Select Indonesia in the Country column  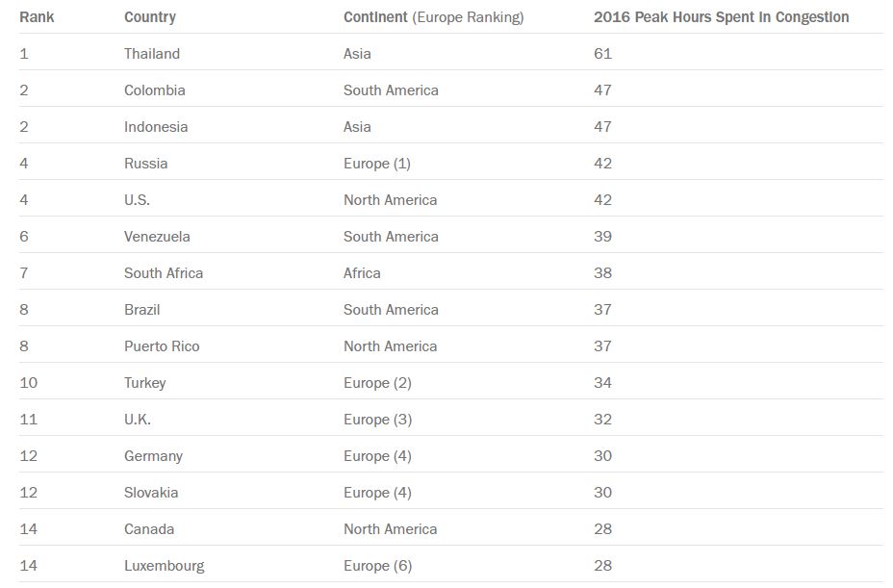pyautogui.click(x=156, y=126)
